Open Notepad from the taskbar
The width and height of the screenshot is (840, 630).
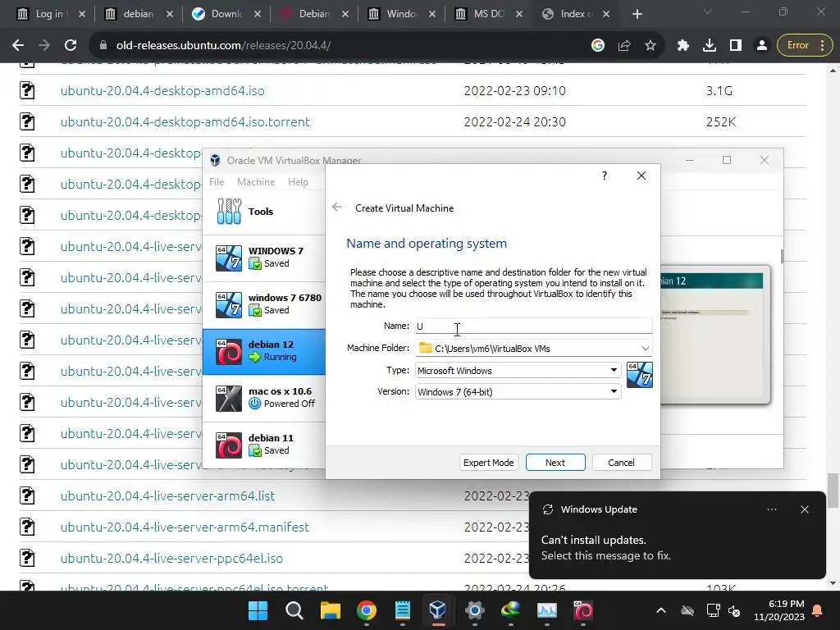(x=402, y=610)
